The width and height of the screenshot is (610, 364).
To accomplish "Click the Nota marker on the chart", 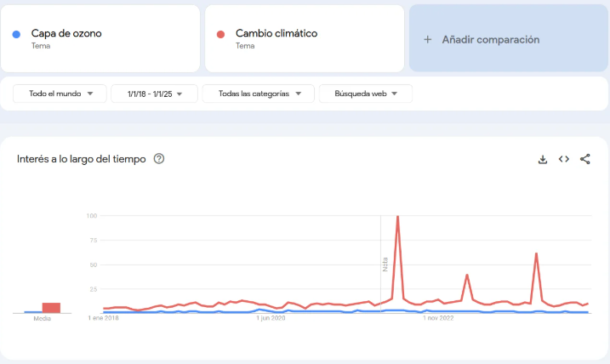I will click(385, 264).
